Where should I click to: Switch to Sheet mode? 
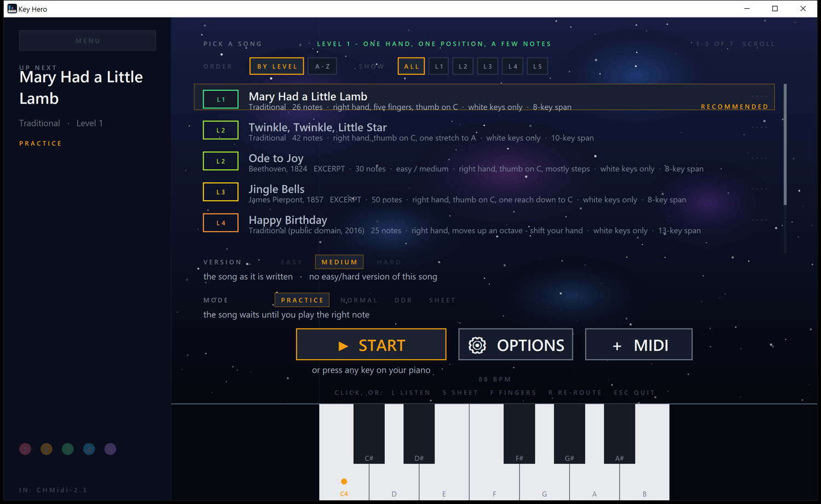pyautogui.click(x=442, y=300)
